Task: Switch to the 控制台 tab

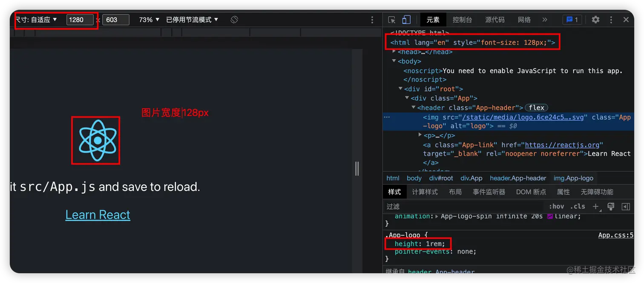Action: pyautogui.click(x=462, y=20)
